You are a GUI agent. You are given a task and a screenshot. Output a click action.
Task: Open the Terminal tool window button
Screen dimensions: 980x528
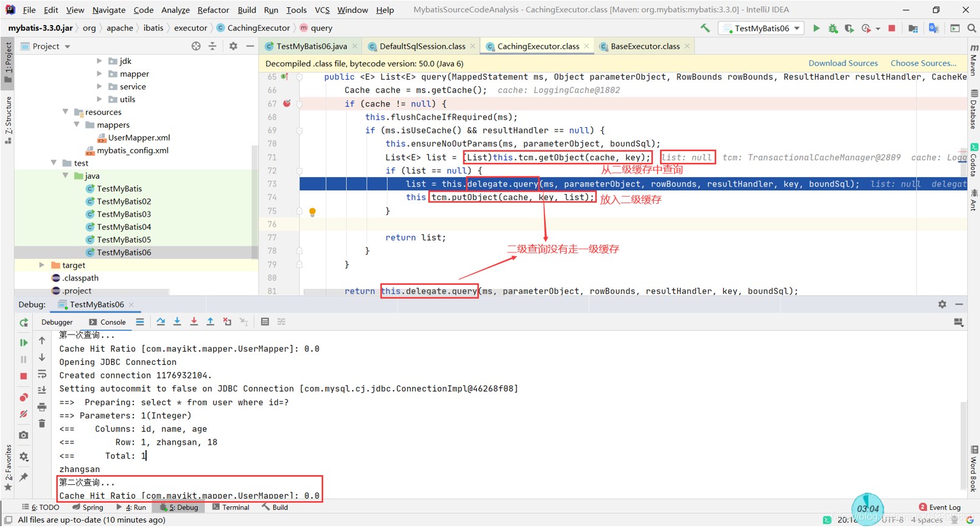click(x=230, y=507)
